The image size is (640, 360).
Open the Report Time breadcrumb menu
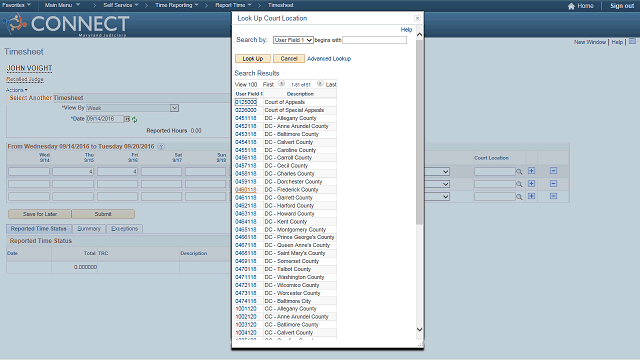click(233, 5)
